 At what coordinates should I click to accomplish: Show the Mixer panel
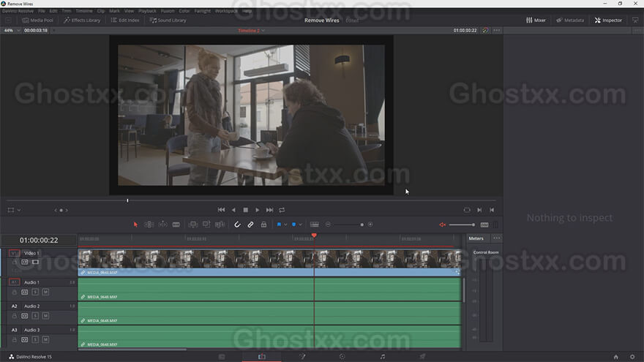pyautogui.click(x=536, y=20)
